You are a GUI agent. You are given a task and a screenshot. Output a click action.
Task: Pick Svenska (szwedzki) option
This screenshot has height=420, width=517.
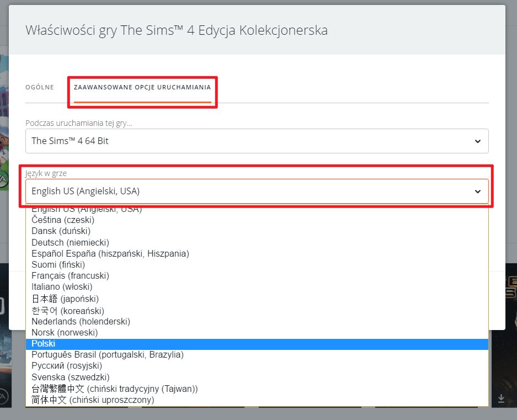click(x=257, y=377)
